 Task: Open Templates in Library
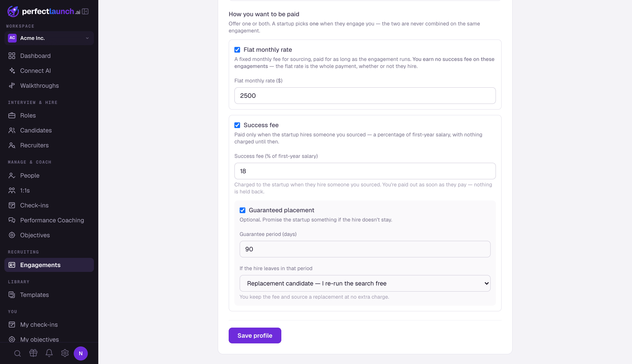point(49,295)
